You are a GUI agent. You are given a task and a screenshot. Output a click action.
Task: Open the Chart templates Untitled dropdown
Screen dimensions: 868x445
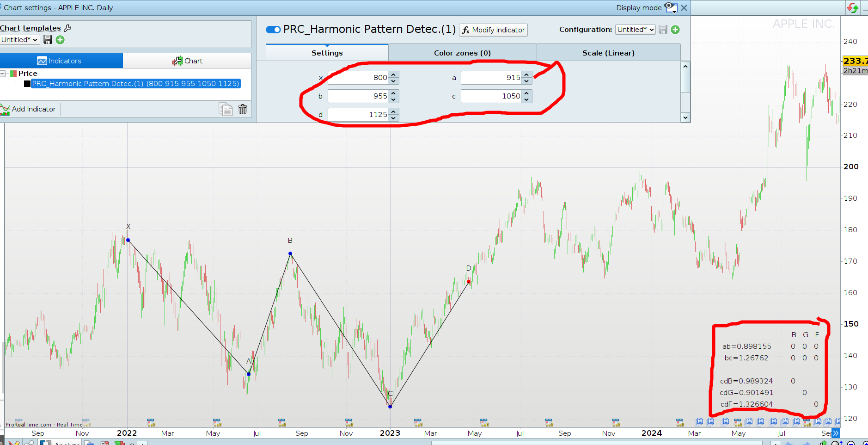pos(19,40)
